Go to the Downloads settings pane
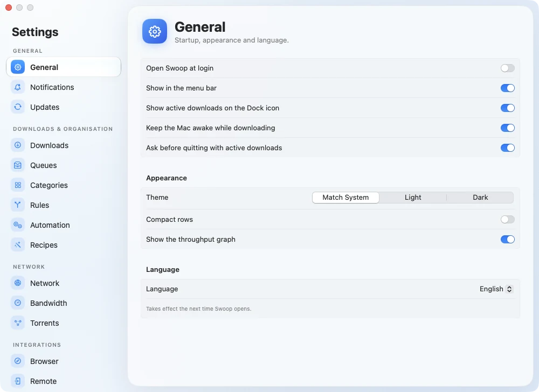This screenshot has height=392, width=539. [64, 145]
